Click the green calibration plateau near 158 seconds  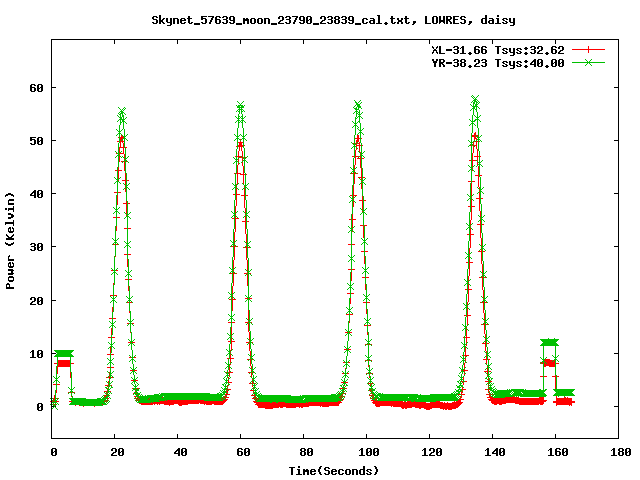click(549, 342)
